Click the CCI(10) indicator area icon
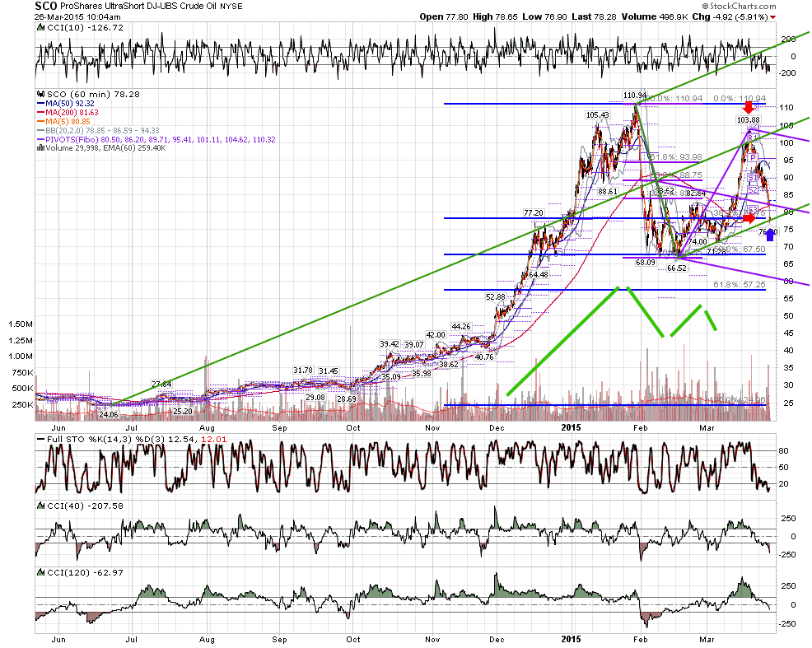The height and width of the screenshot is (648, 812). [x=41, y=27]
